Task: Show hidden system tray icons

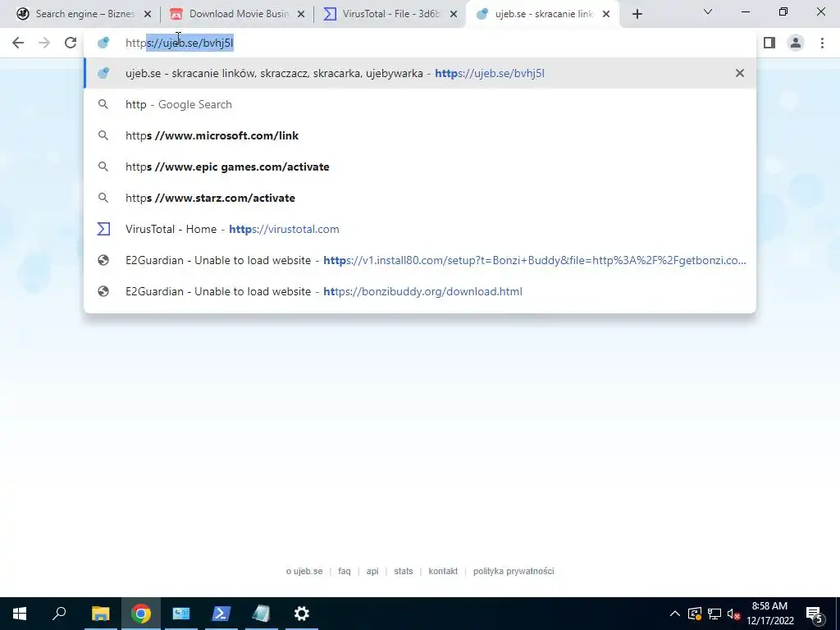Action: (675, 614)
